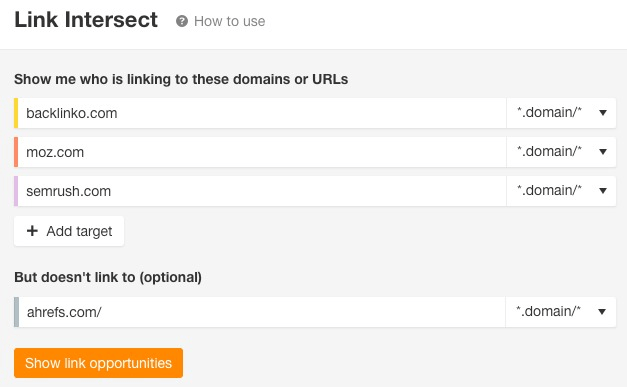Run Show link opportunities

tap(98, 363)
